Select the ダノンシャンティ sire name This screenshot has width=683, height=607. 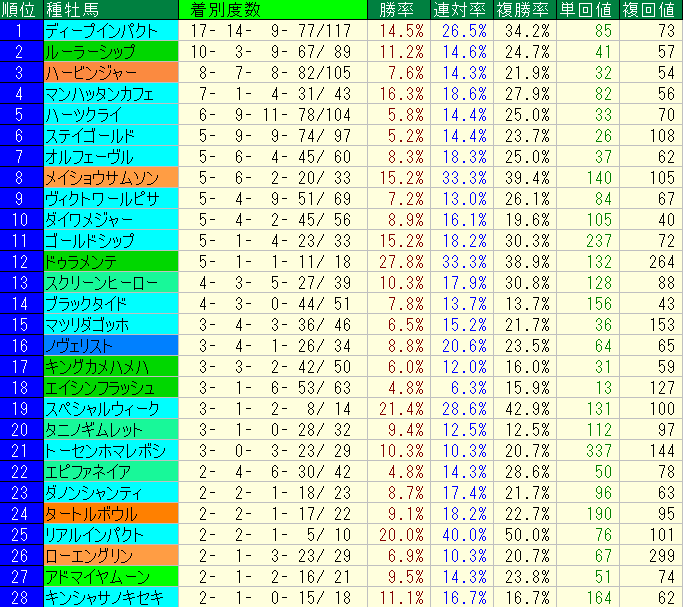(x=111, y=492)
